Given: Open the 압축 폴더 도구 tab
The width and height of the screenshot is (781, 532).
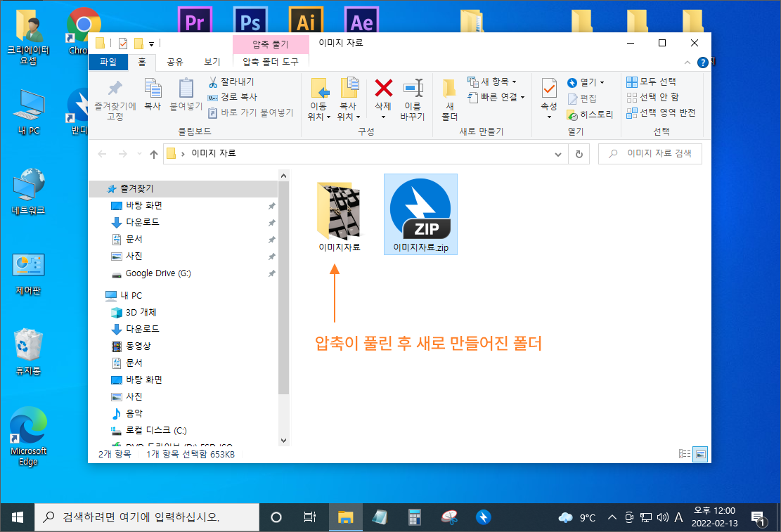Looking at the screenshot, I should pos(271,62).
